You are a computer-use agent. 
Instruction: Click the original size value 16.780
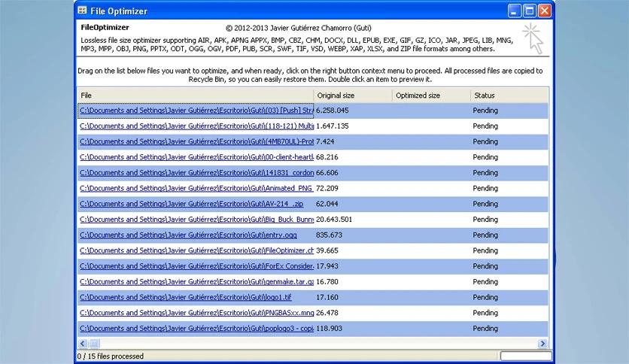[327, 282]
